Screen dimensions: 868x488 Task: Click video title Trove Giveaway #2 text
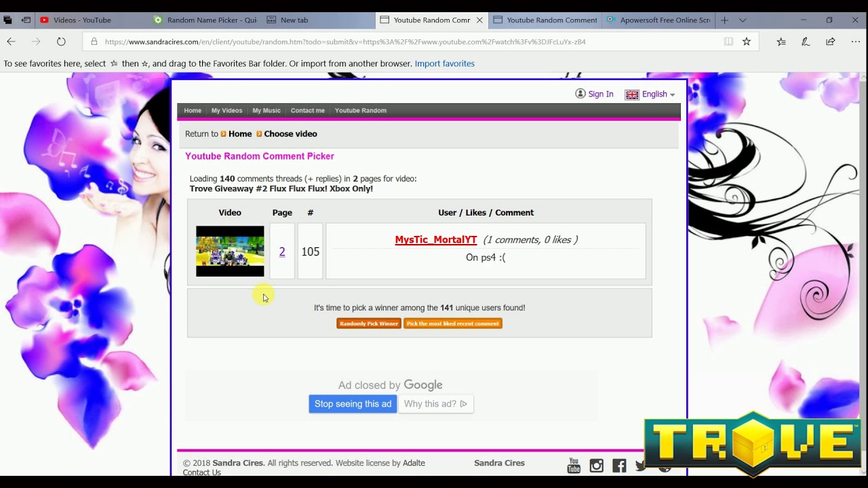pos(281,188)
